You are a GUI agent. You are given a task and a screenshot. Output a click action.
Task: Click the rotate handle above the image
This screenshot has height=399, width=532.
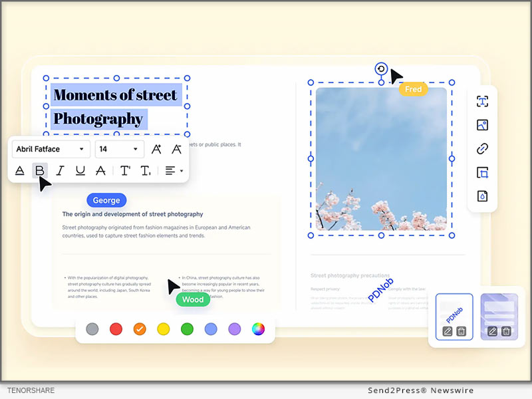pos(381,69)
